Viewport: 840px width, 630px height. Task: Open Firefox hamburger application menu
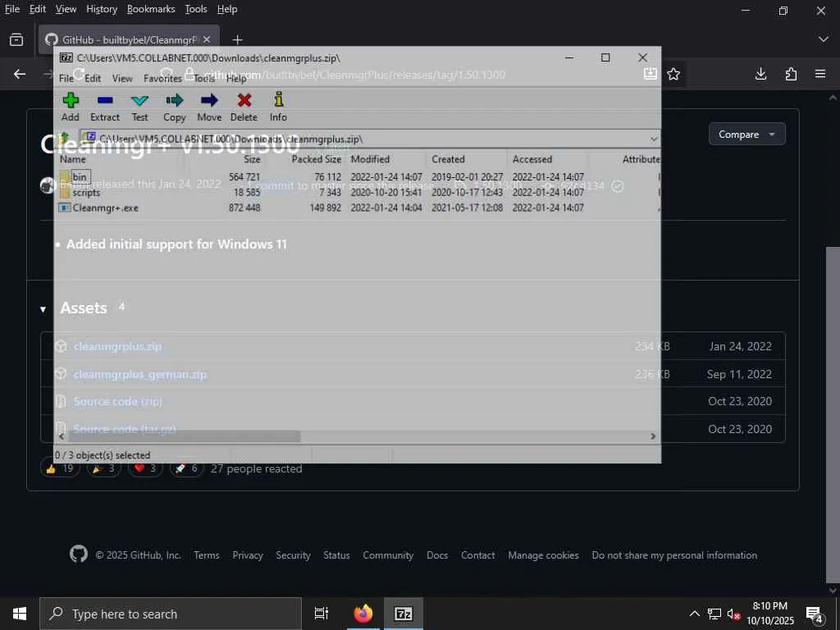coord(820,74)
